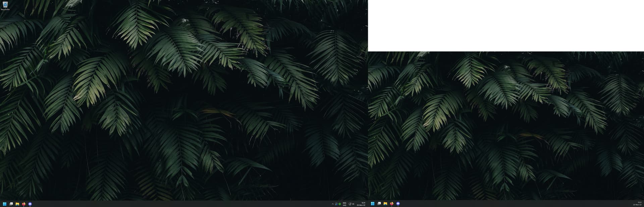Expand hidden system tray icons chevron
This screenshot has width=644, height=207.
pyautogui.click(x=333, y=204)
